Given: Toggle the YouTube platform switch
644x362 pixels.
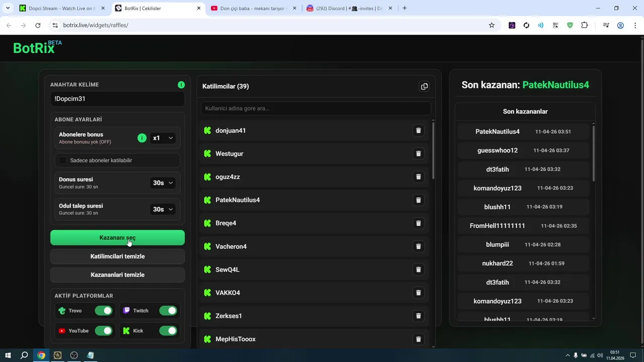Looking at the screenshot, I should [x=104, y=331].
